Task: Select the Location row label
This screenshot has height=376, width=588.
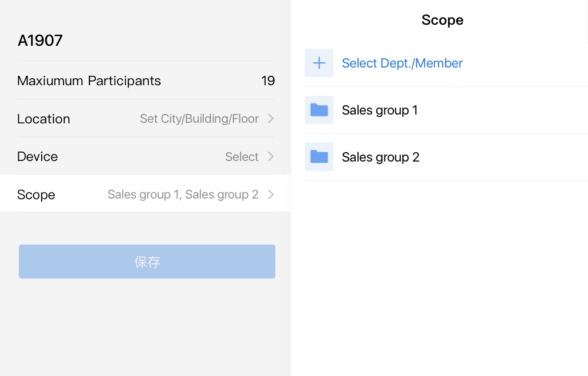Action: pos(44,119)
